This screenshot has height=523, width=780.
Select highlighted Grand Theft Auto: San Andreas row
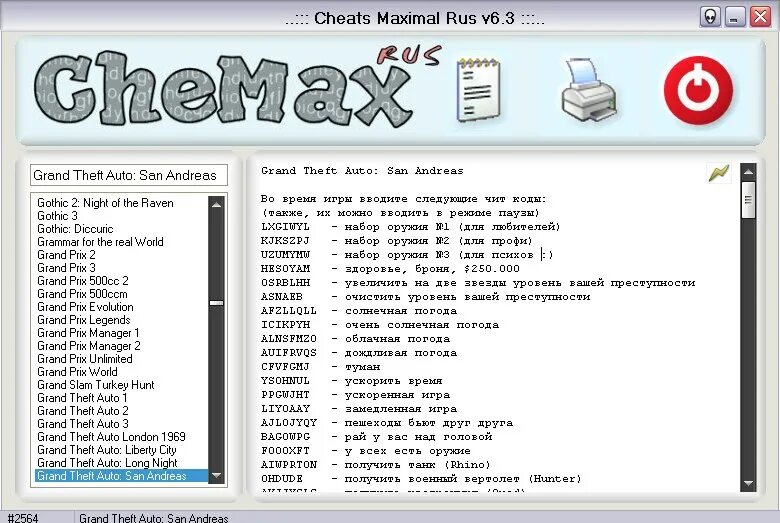121,476
